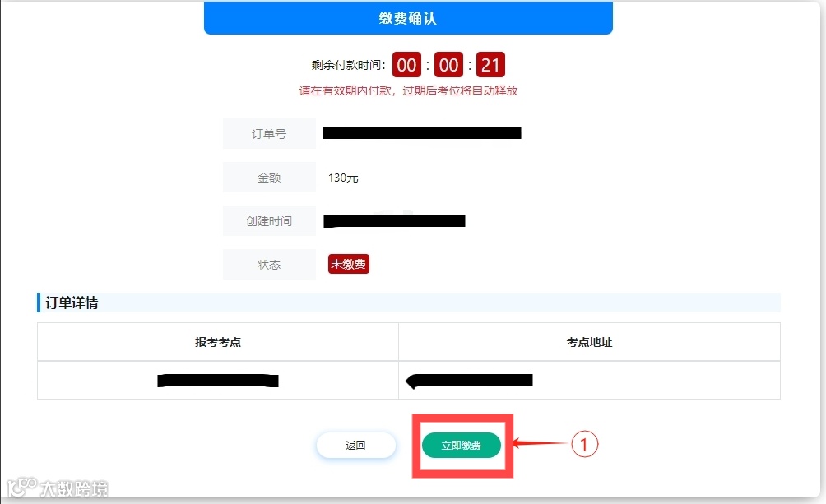Click the 订单详情 section heading
826x504 pixels.
tap(72, 303)
